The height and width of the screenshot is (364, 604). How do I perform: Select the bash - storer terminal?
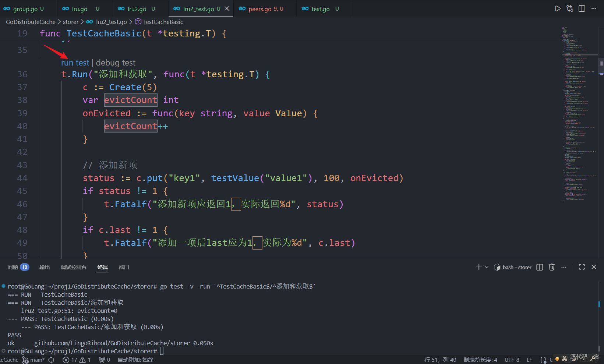coord(513,267)
